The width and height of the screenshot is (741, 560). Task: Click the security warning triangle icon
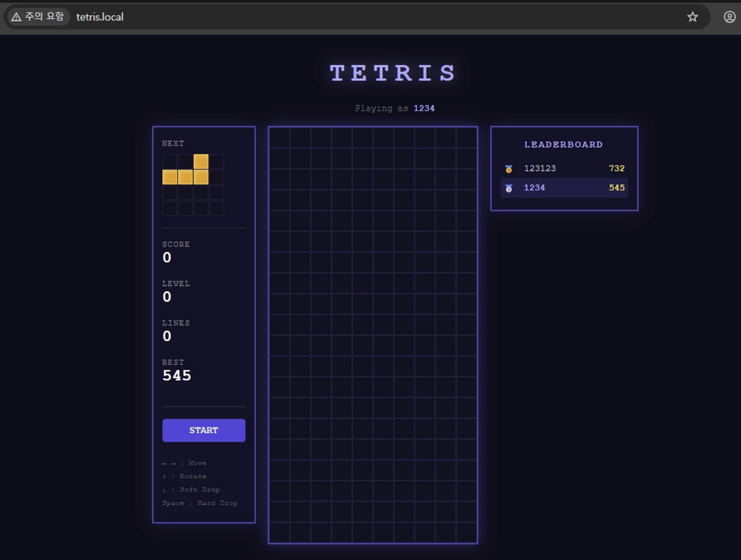(x=16, y=17)
